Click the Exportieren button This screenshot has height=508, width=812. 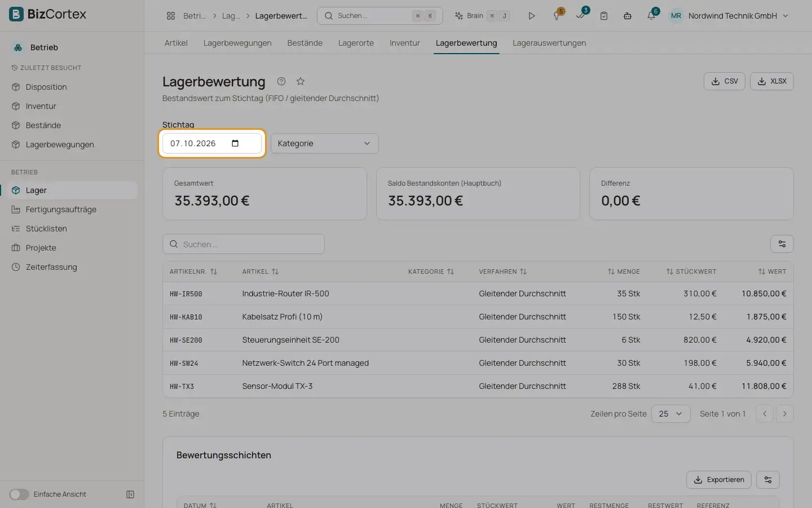[x=719, y=480]
